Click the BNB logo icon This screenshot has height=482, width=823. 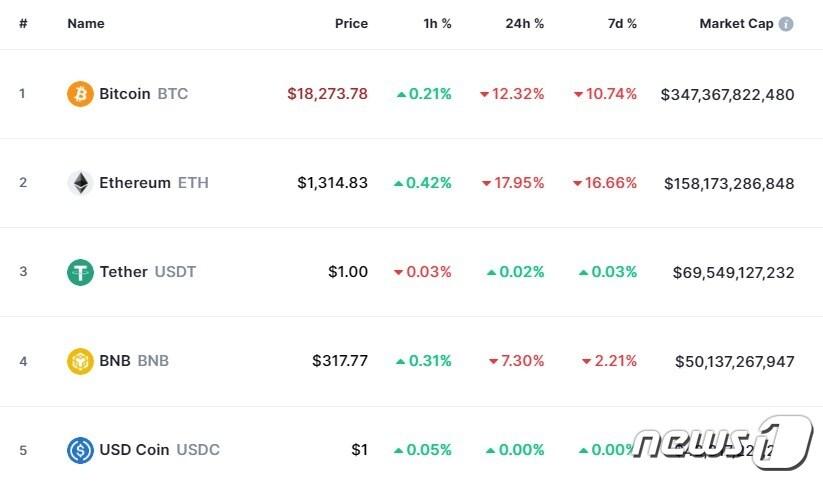point(80,361)
